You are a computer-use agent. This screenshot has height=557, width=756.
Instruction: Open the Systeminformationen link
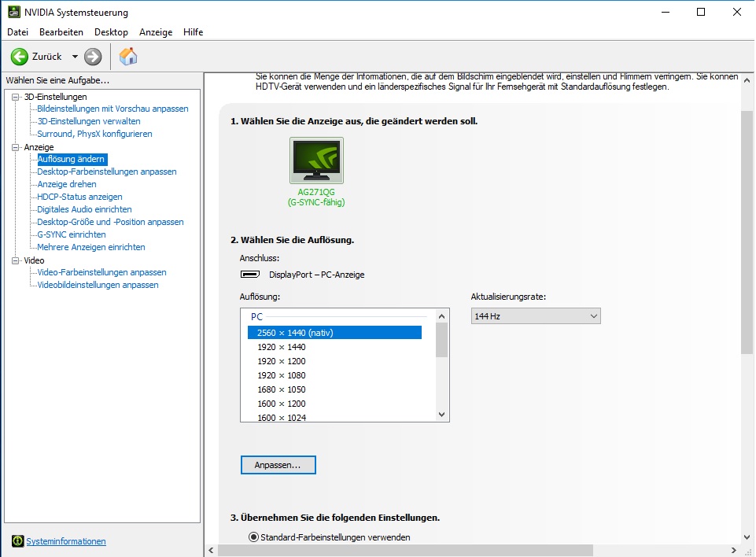(66, 541)
